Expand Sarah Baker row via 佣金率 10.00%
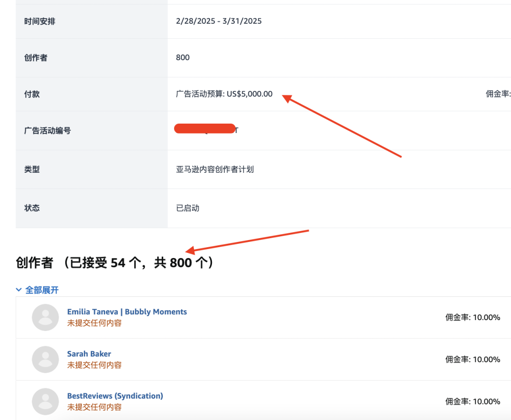511x420 pixels. pos(473,360)
